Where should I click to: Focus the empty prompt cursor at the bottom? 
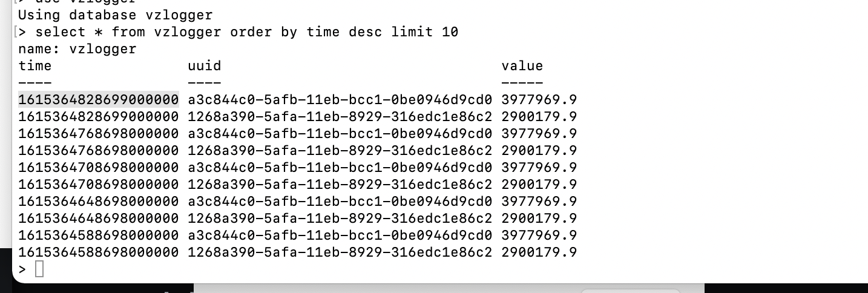click(39, 269)
